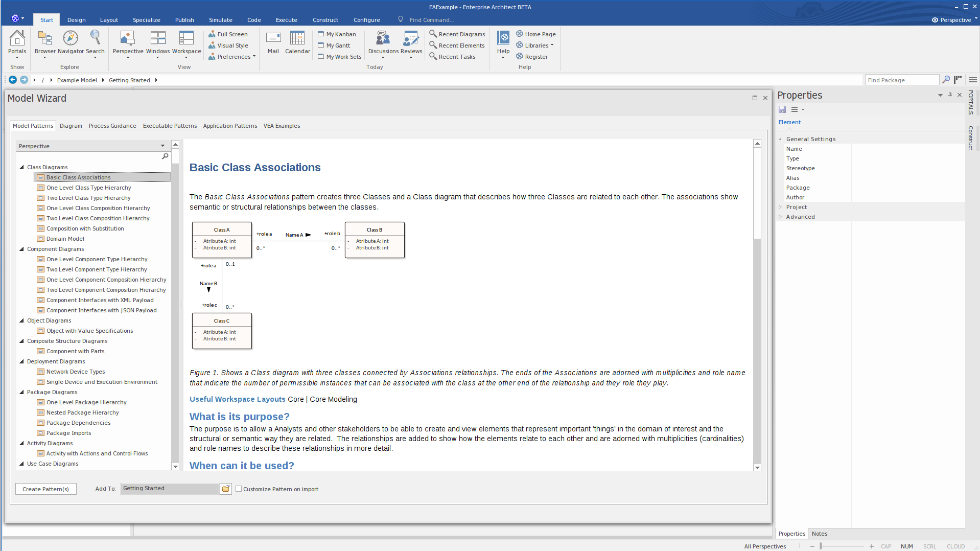
Task: Expand the Project properties section
Action: point(780,207)
